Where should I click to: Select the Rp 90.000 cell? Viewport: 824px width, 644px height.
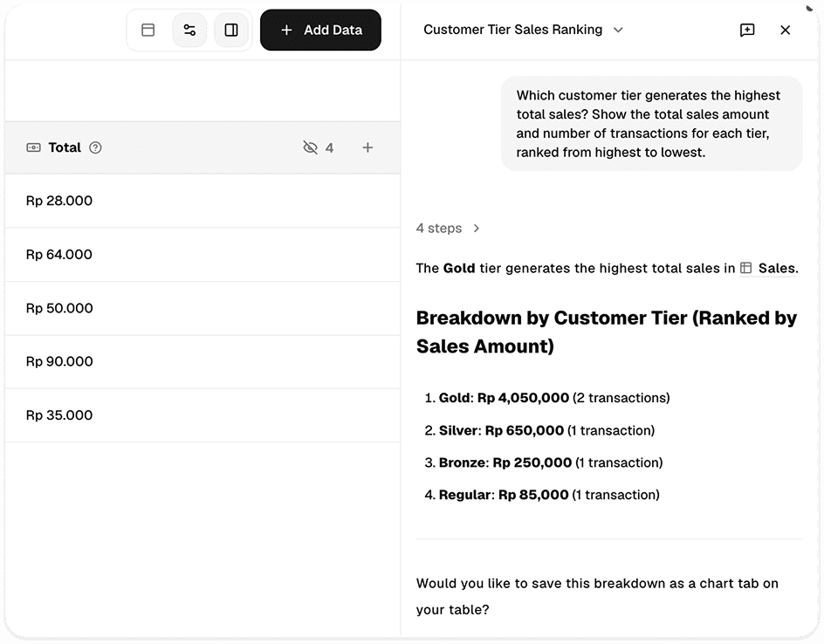[203, 362]
